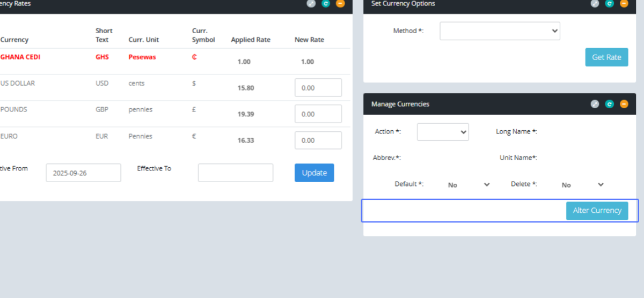Refresh the Manage Currencies panel
Image resolution: width=644 pixels, height=298 pixels.
[x=609, y=104]
